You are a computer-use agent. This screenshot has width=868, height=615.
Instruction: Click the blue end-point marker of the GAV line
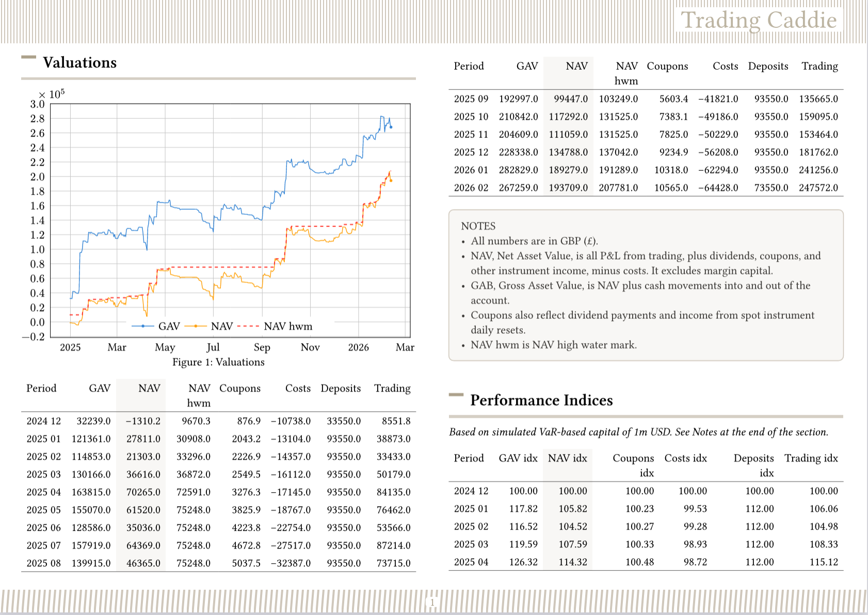[391, 127]
